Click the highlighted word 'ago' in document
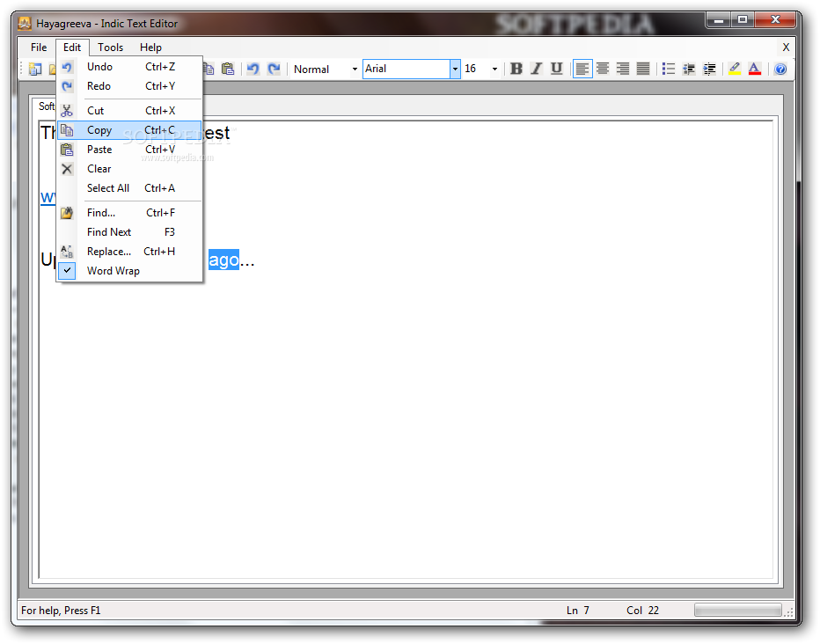The width and height of the screenshot is (820, 644). [223, 260]
